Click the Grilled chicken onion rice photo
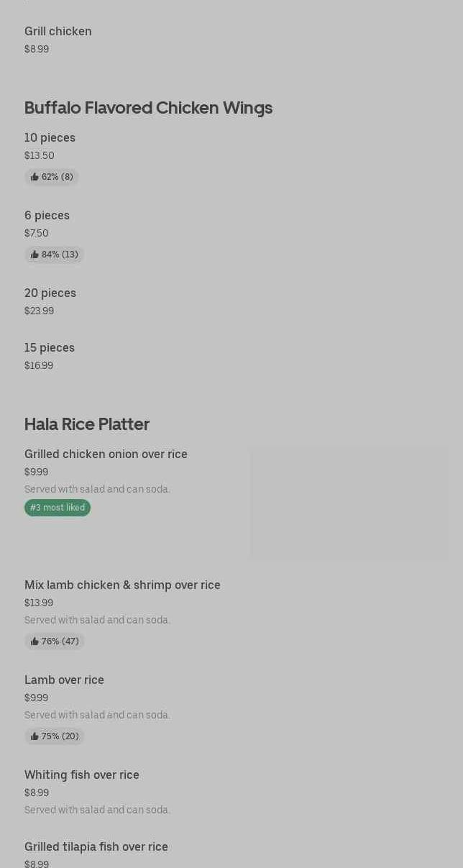This screenshot has height=868, width=463. coord(349,503)
